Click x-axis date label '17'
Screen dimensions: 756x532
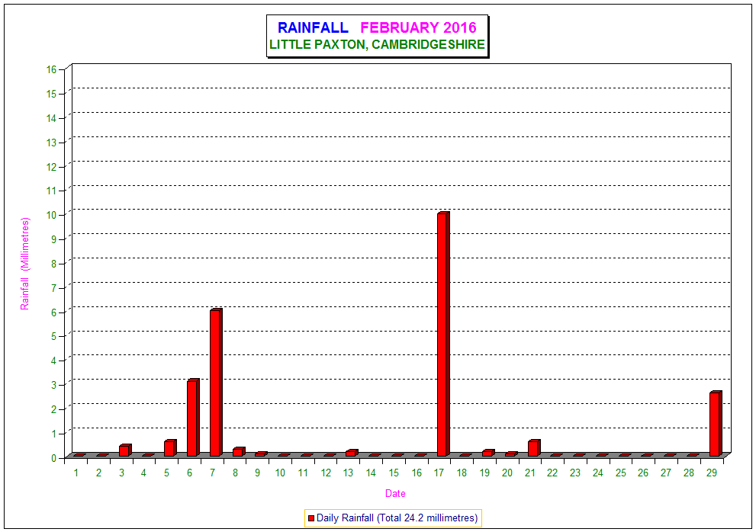[439, 473]
